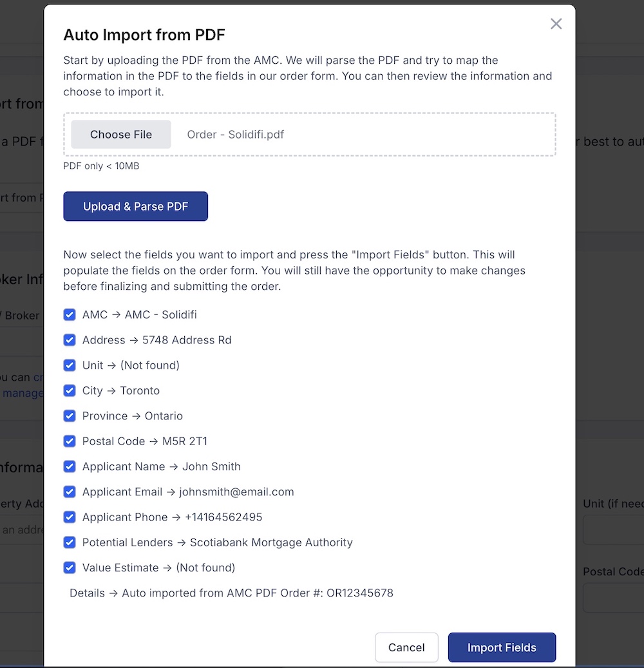The height and width of the screenshot is (668, 644).
Task: Uncheck the AMC - Solidifi mapping
Action: 70,314
